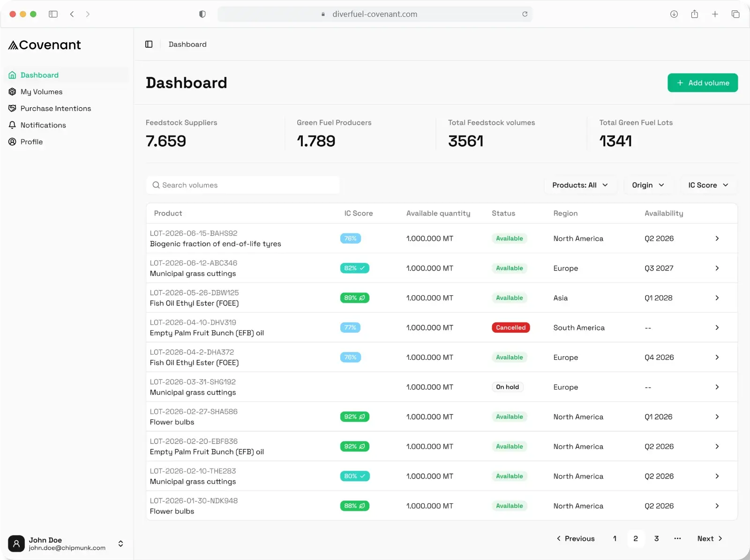Click the Availability column header
The height and width of the screenshot is (560, 750).
click(x=664, y=213)
